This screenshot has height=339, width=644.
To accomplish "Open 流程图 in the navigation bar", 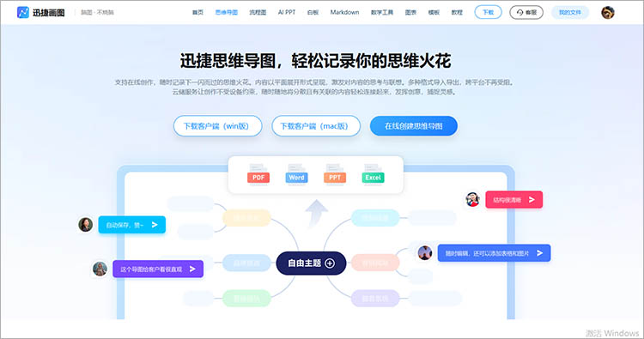I will point(258,12).
